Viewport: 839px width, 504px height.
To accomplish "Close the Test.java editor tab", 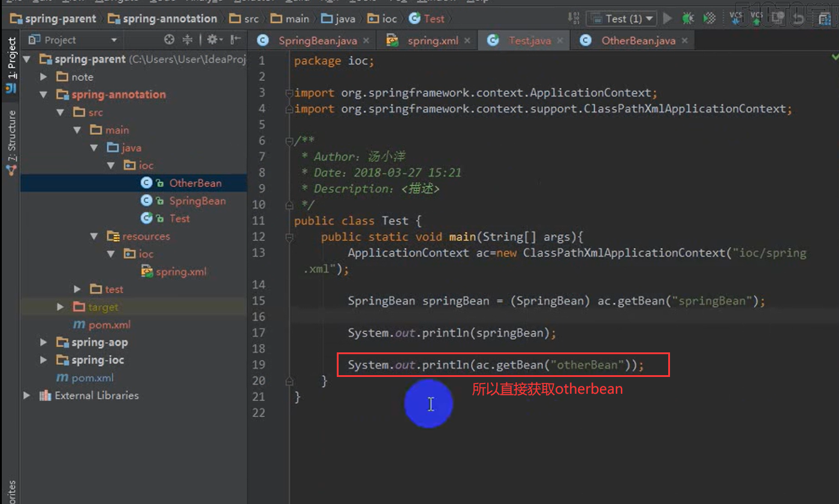I will (x=560, y=41).
